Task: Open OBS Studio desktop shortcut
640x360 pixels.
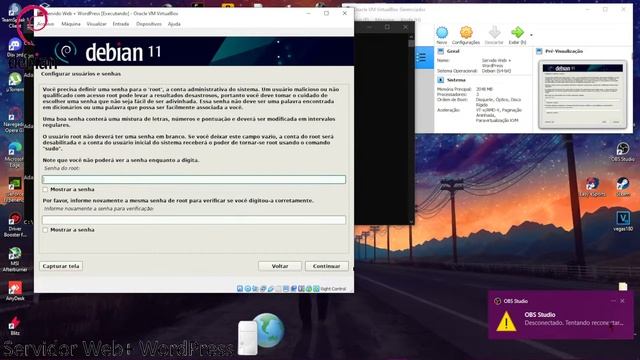Action: point(623,152)
